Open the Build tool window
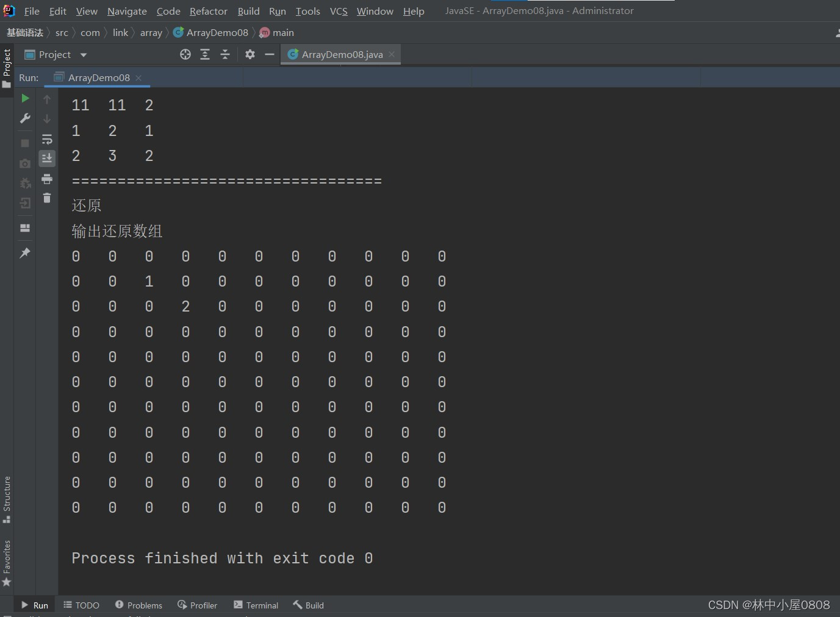 click(308, 605)
